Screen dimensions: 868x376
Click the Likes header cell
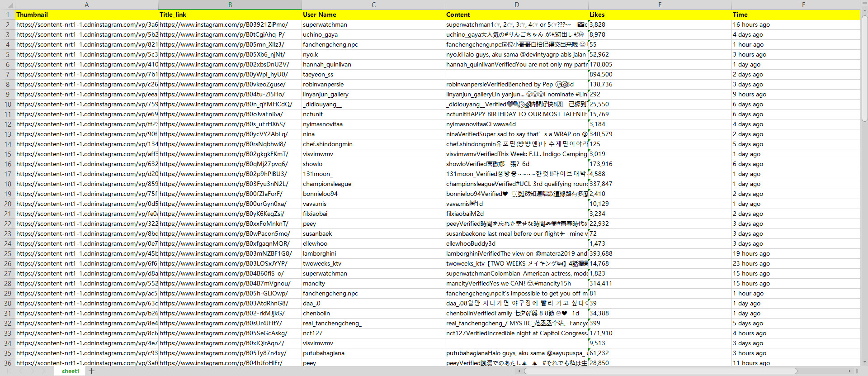click(660, 14)
